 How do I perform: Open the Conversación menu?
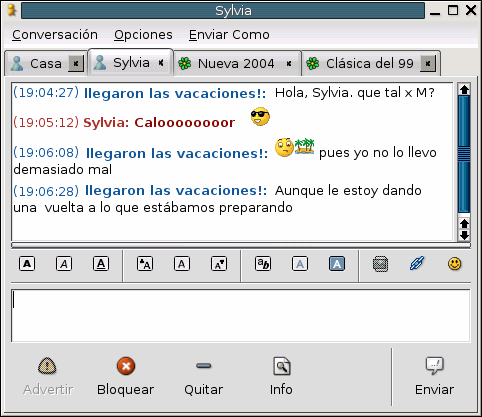tap(55, 35)
